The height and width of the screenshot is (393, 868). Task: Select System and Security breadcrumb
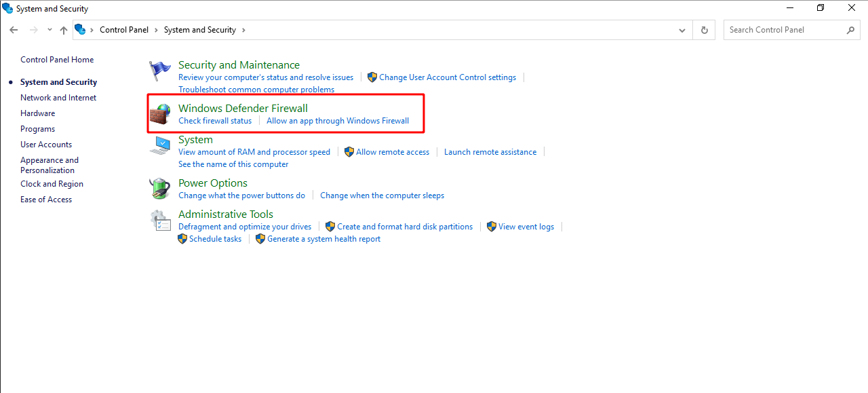[200, 30]
